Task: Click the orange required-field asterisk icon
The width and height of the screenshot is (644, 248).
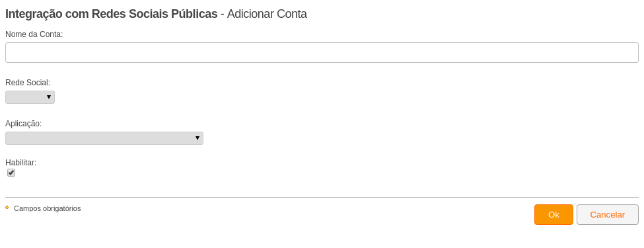Action: pyautogui.click(x=7, y=208)
